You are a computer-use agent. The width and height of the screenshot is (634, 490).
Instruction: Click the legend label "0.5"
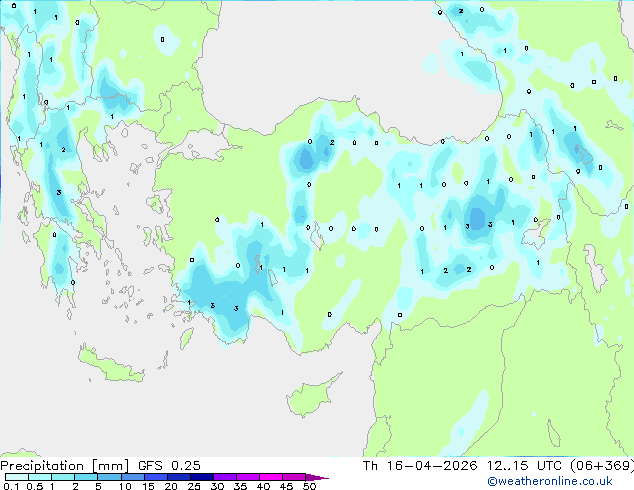coord(35,486)
